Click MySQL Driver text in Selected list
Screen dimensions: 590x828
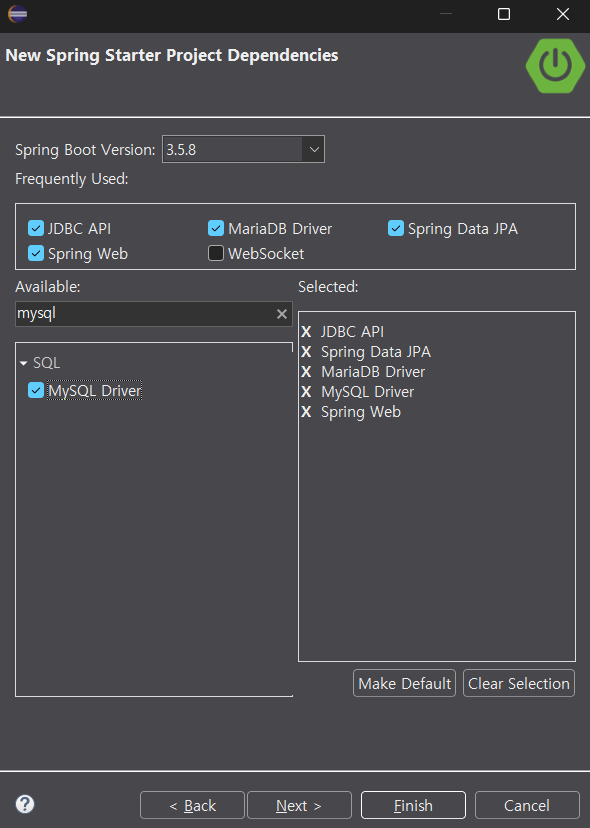coord(368,392)
